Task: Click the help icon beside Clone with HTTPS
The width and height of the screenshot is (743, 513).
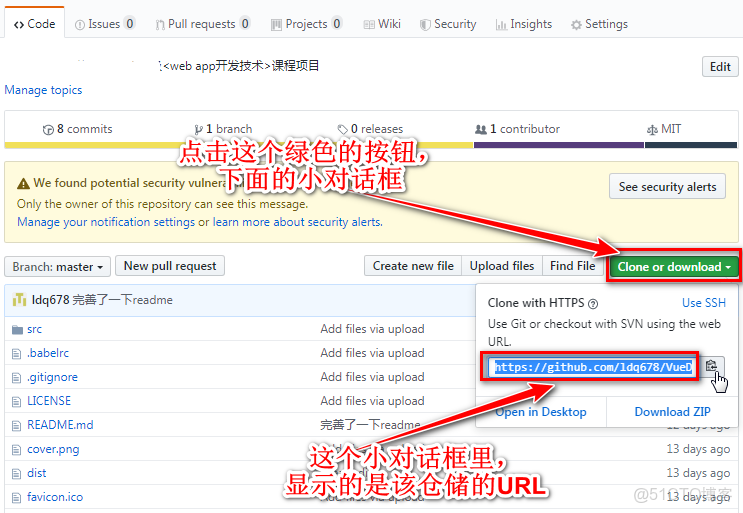Action: pos(593,304)
